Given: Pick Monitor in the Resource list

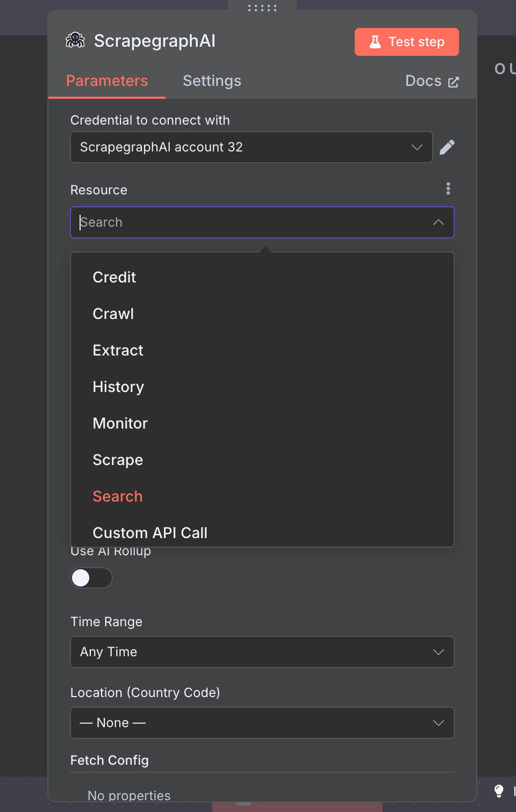Looking at the screenshot, I should (262, 423).
